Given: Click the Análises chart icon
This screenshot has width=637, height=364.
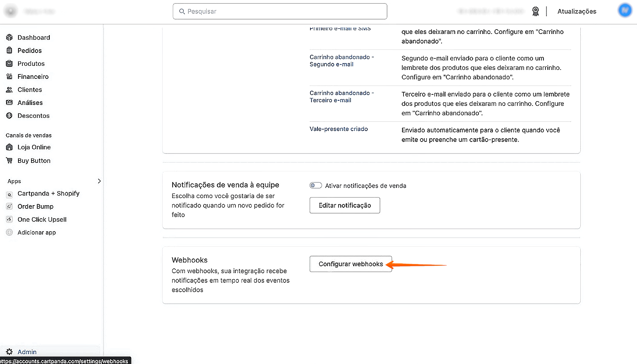Looking at the screenshot, I should tap(9, 102).
